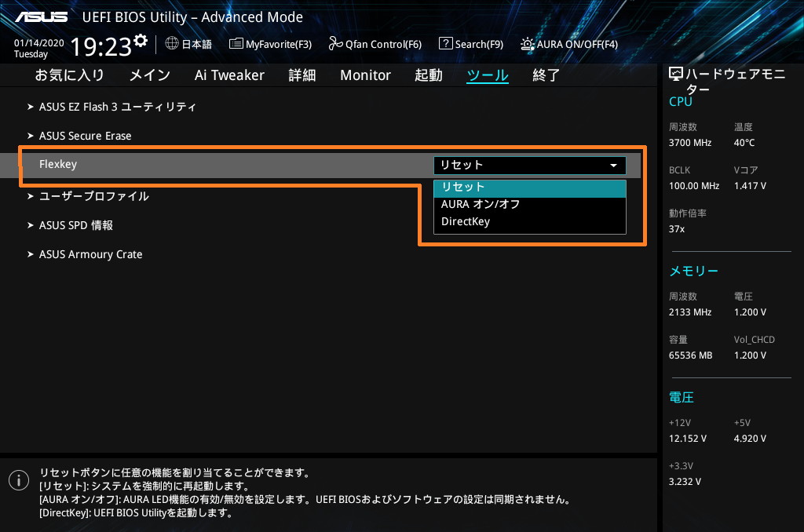Open Search(F9)
This screenshot has width=804, height=532.
tap(471, 44)
